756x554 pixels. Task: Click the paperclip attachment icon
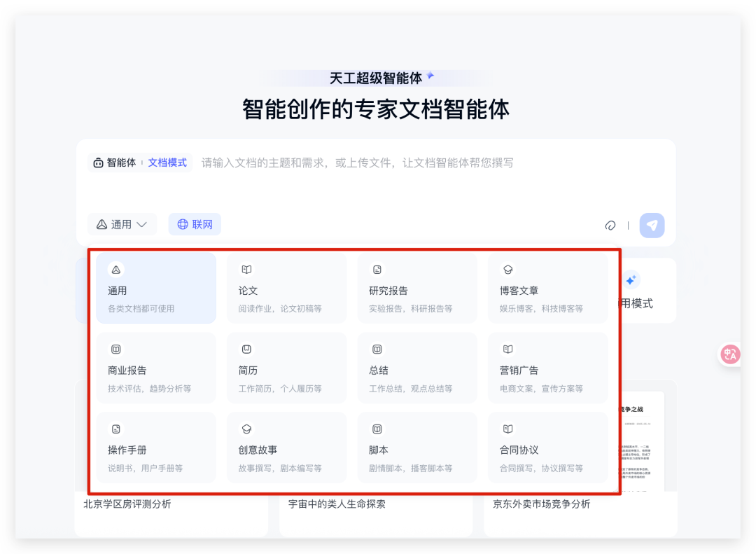[610, 226]
